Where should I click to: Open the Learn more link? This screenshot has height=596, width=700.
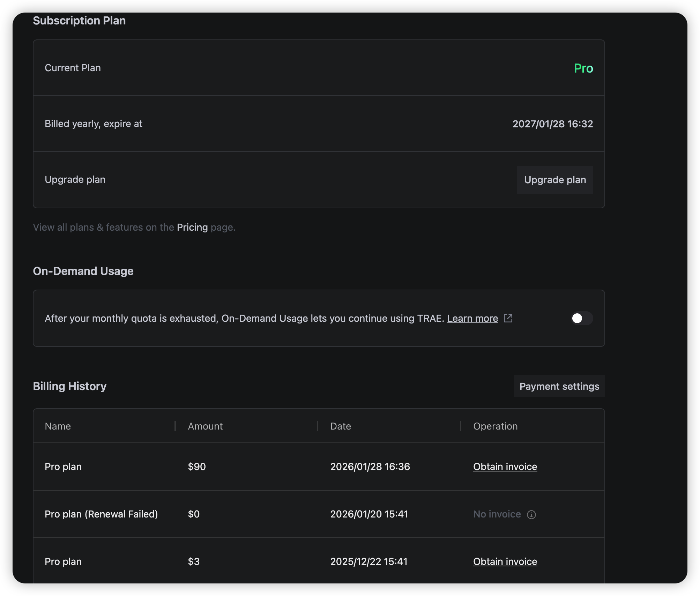(x=472, y=318)
